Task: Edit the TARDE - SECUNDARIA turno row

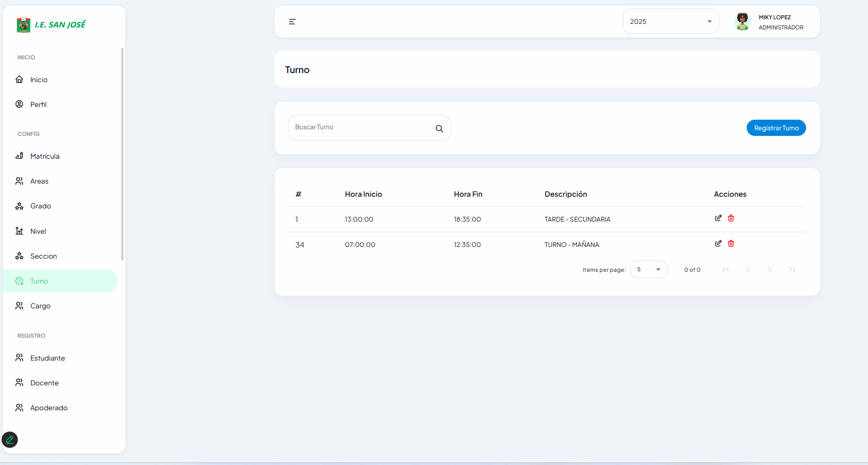Action: coord(718,218)
